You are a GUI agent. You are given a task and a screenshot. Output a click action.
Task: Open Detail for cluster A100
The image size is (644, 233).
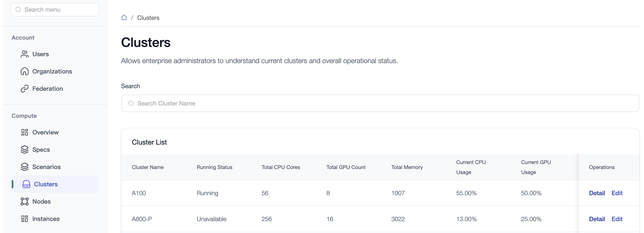coord(597,193)
